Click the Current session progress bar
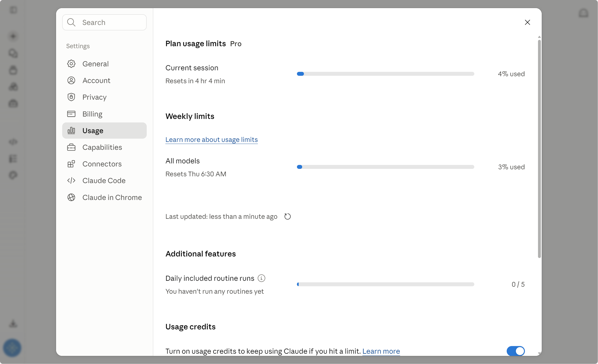The width and height of the screenshot is (598, 364). [385, 74]
